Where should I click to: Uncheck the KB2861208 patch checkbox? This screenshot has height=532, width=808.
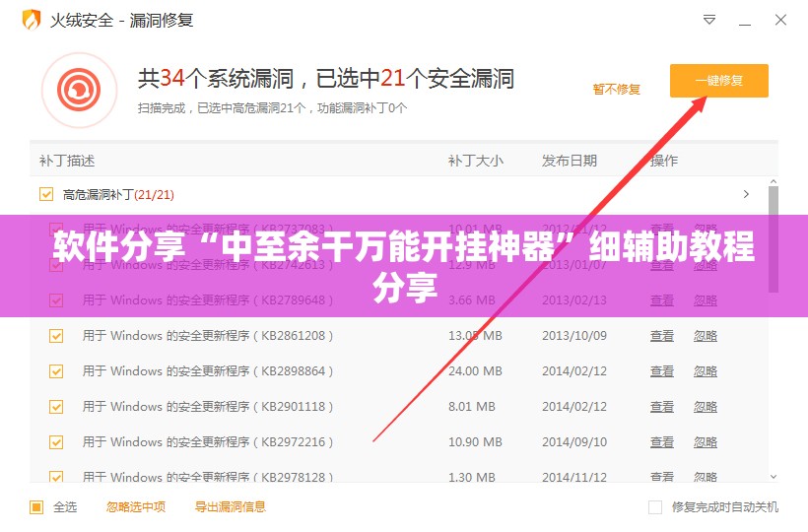[x=56, y=336]
